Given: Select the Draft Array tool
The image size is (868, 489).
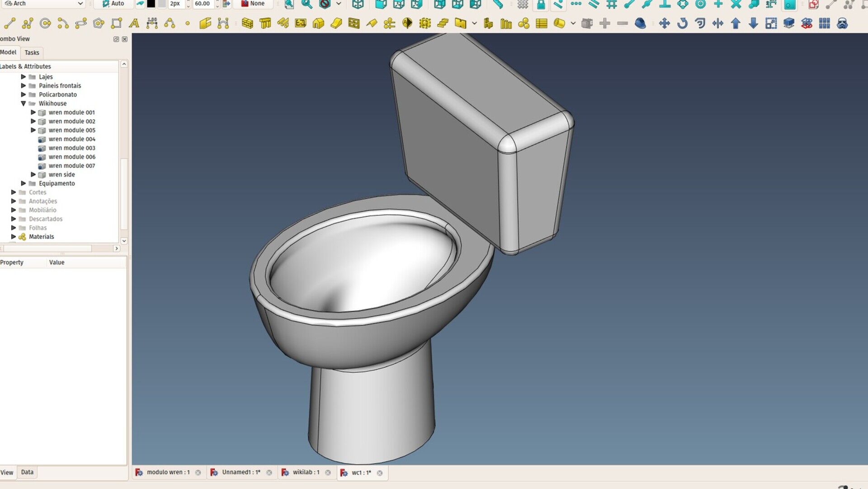Looking at the screenshot, I should 825,23.
